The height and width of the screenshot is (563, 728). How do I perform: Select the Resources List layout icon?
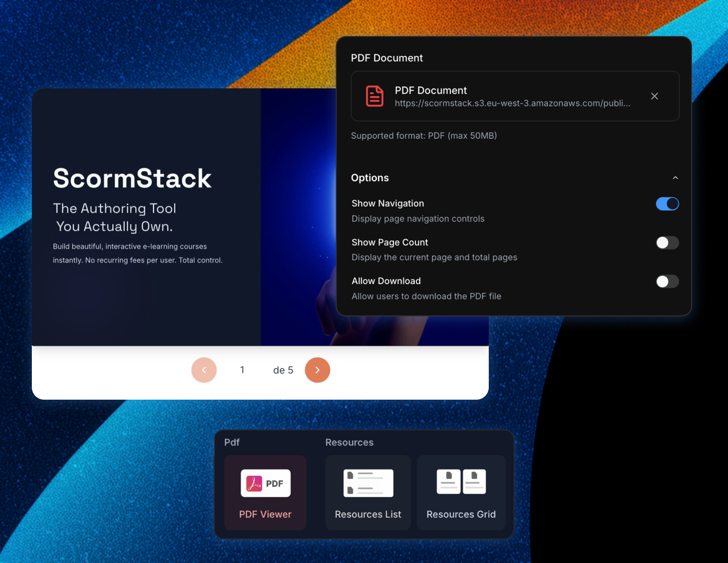tap(368, 483)
